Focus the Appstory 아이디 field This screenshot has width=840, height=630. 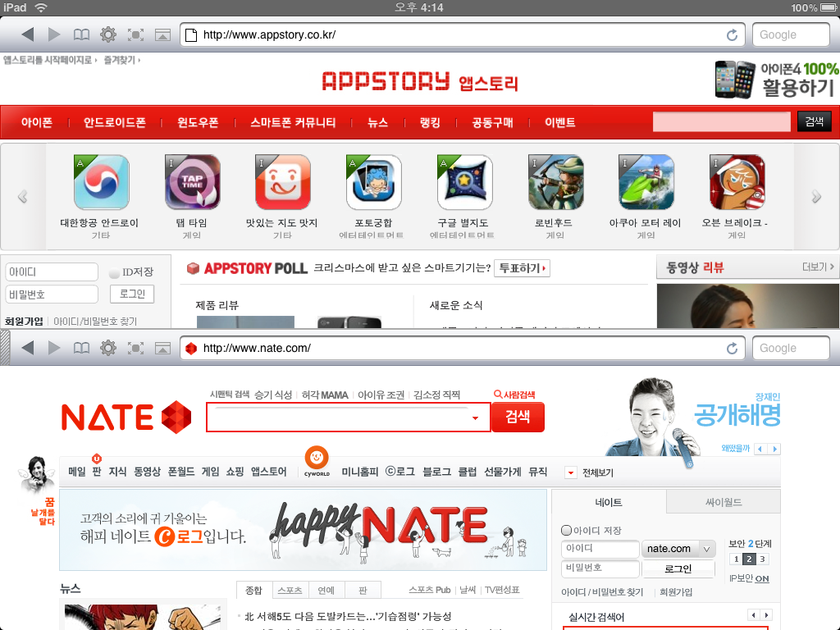pyautogui.click(x=52, y=272)
